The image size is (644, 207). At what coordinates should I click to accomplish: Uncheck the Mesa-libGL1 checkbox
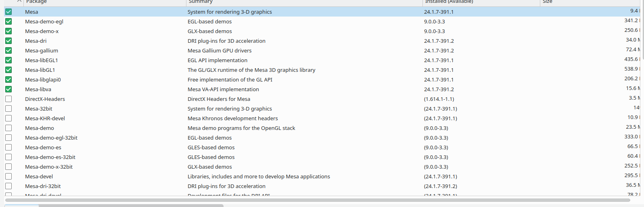[8, 70]
